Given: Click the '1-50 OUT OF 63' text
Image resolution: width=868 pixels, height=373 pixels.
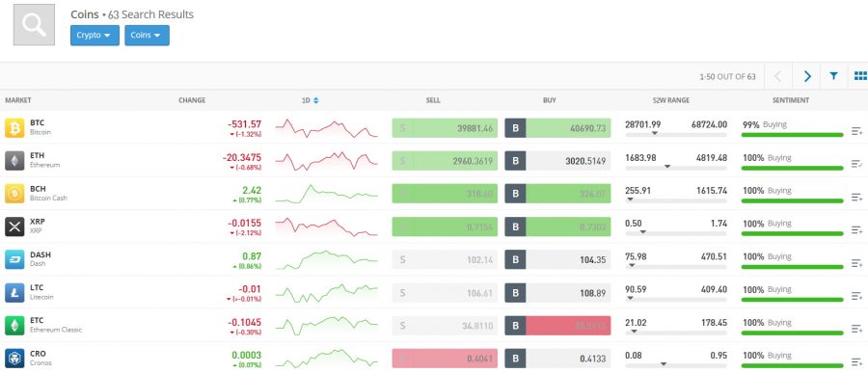Looking at the screenshot, I should 727,77.
